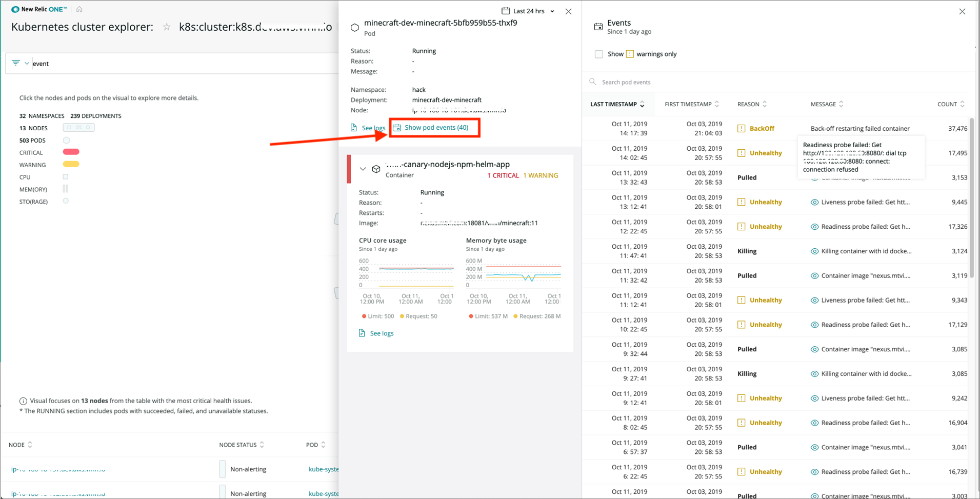Screen dimensions: 980x499
Task: Sort events by REASON column
Action: pyautogui.click(x=752, y=104)
